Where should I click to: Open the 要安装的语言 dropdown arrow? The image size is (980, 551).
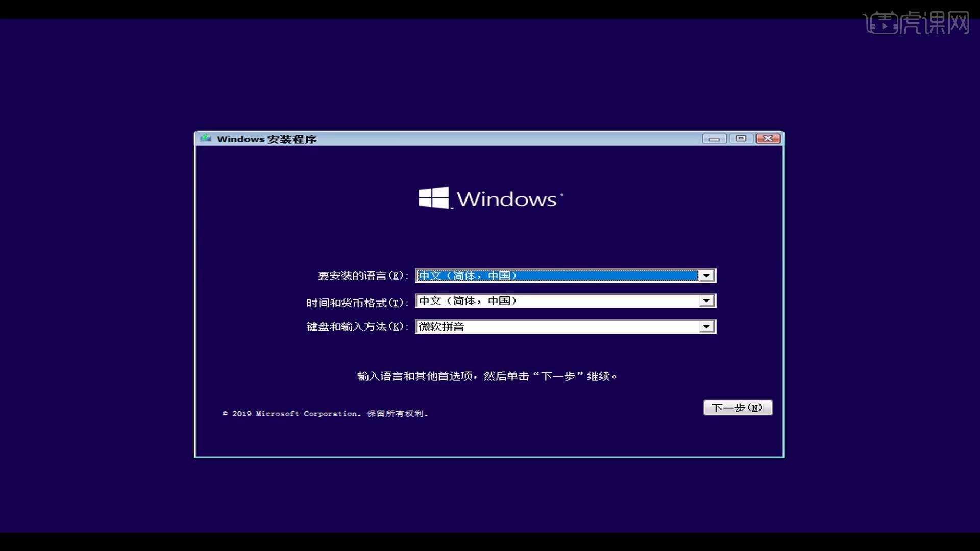point(706,275)
